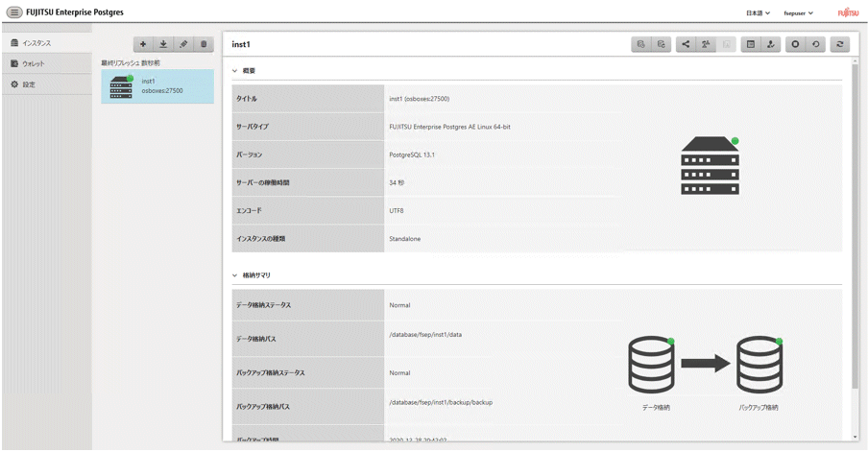This screenshot has width=868, height=452.
Task: Click Normal in データ格納ステータス row
Action: pos(399,305)
